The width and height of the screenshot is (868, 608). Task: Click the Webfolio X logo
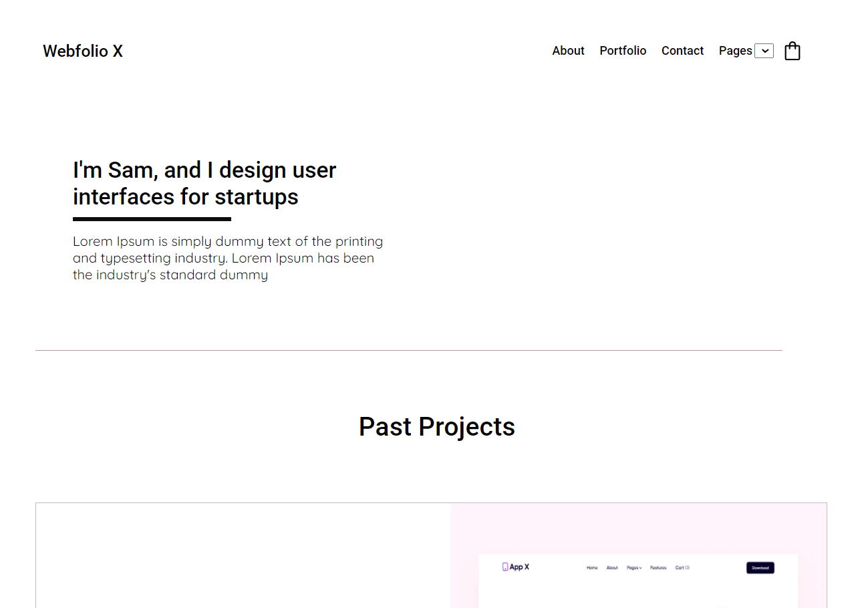point(82,51)
